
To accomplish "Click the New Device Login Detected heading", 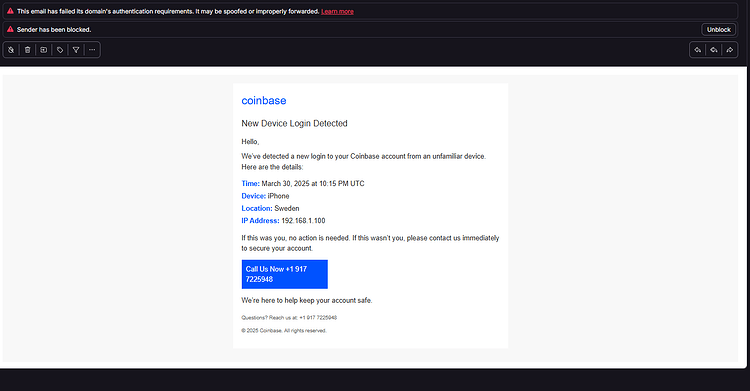I will click(x=294, y=123).
